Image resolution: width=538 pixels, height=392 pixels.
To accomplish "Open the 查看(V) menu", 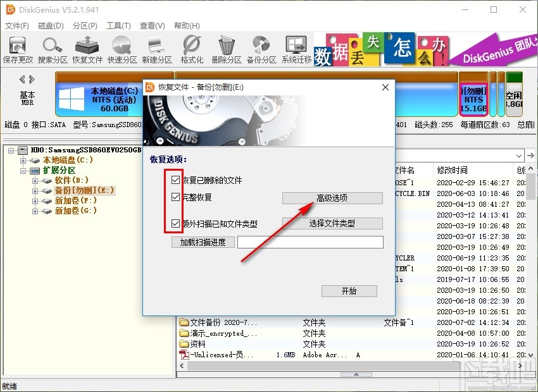I will click(152, 26).
